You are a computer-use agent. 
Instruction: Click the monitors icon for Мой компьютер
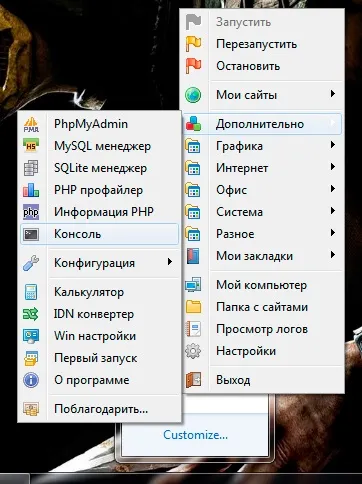193,285
